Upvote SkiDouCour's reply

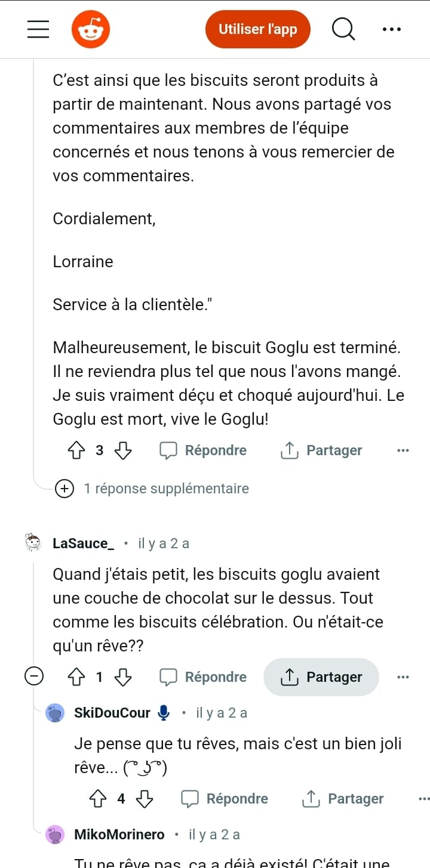click(x=99, y=799)
